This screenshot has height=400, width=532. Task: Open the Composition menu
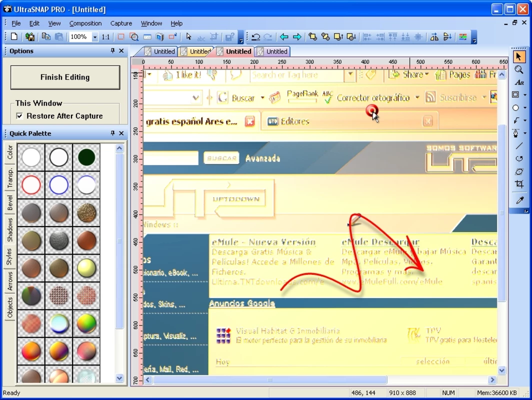[x=85, y=23]
